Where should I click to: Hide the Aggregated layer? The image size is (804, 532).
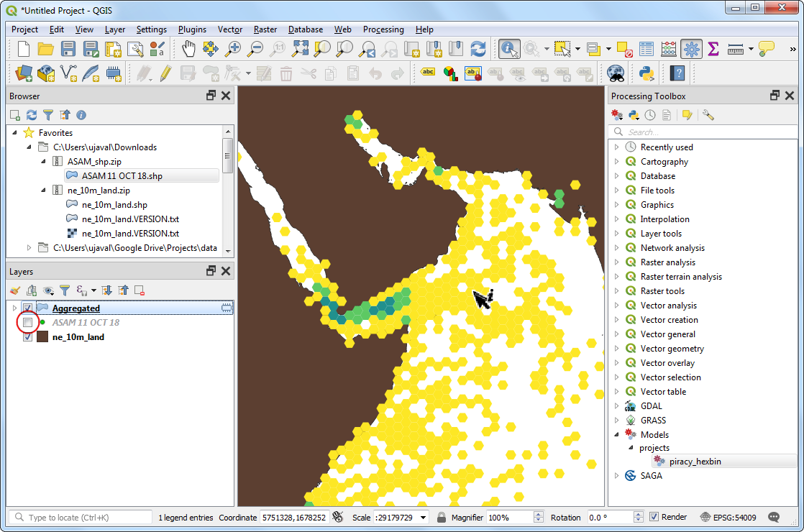pyautogui.click(x=28, y=308)
